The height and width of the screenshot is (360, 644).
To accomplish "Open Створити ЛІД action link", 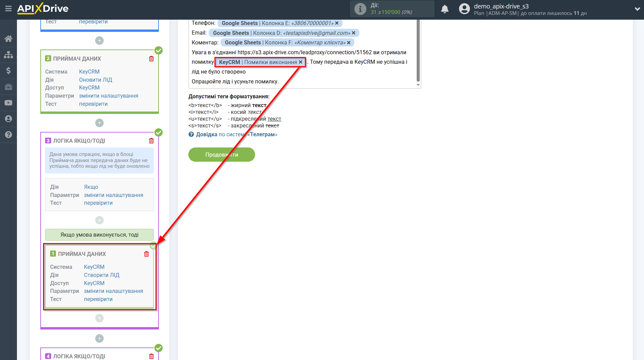I will point(102,275).
